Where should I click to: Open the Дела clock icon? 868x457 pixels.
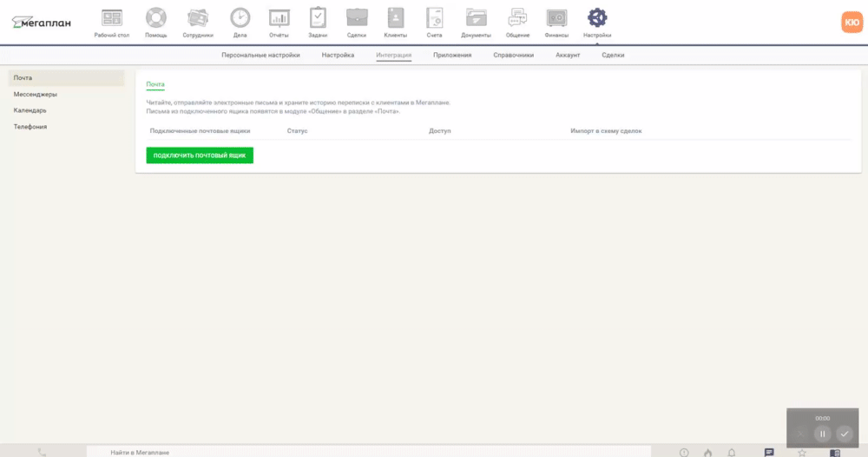(x=240, y=19)
